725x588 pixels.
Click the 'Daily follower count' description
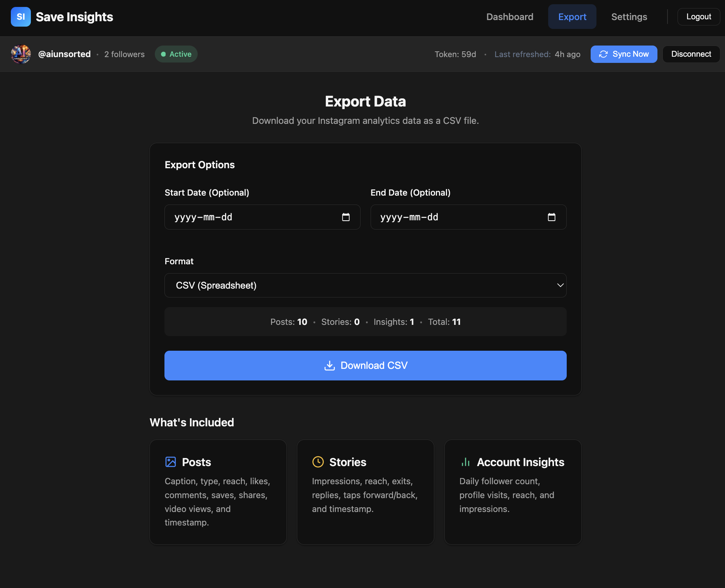[x=507, y=495]
